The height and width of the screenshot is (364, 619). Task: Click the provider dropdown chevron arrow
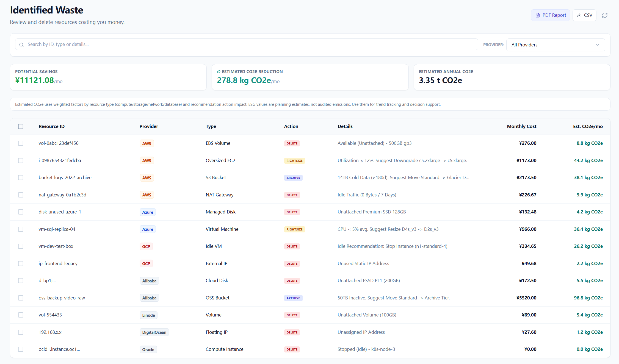coord(597,45)
